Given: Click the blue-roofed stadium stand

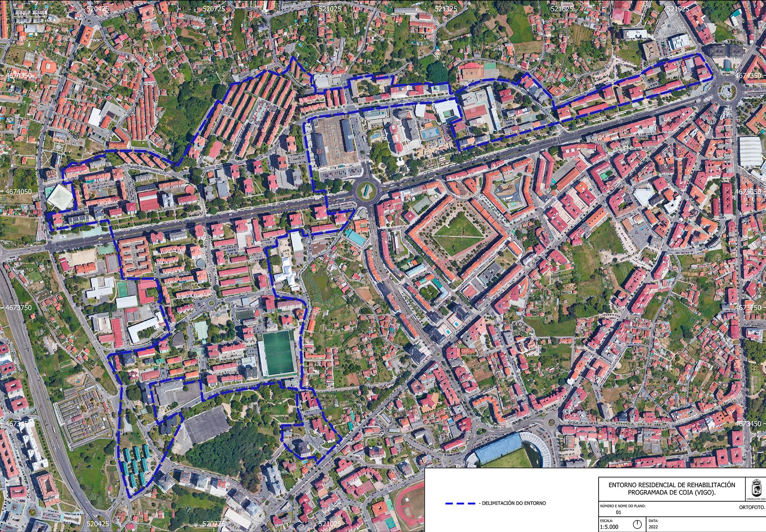Looking at the screenshot, I should [x=499, y=449].
